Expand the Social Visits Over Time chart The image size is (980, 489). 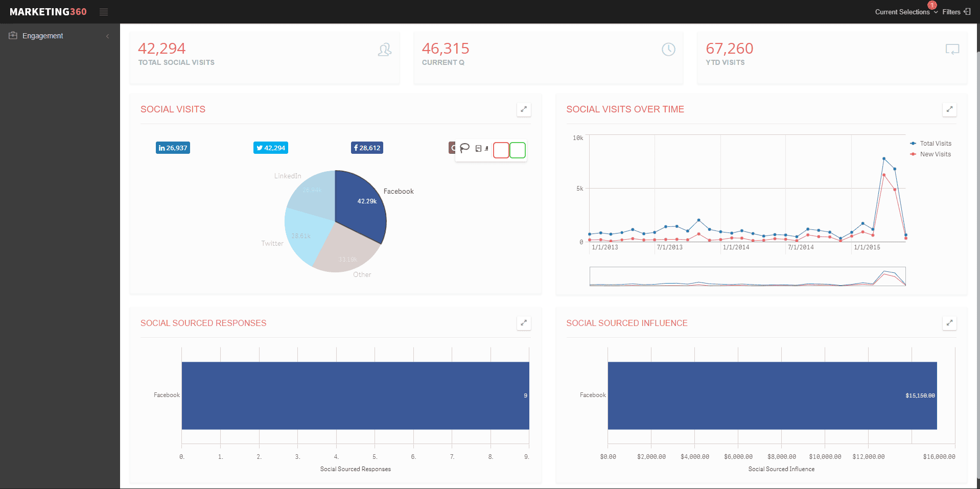tap(949, 109)
